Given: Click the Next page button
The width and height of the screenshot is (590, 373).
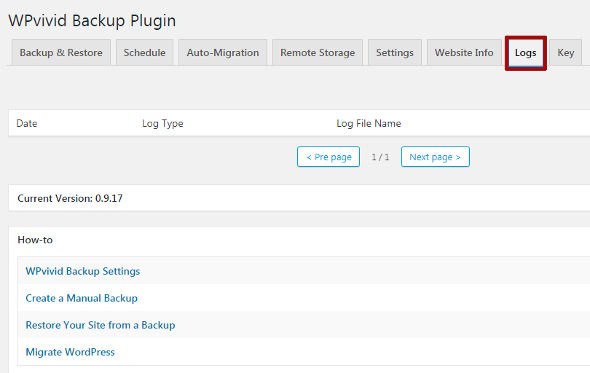Looking at the screenshot, I should [435, 157].
